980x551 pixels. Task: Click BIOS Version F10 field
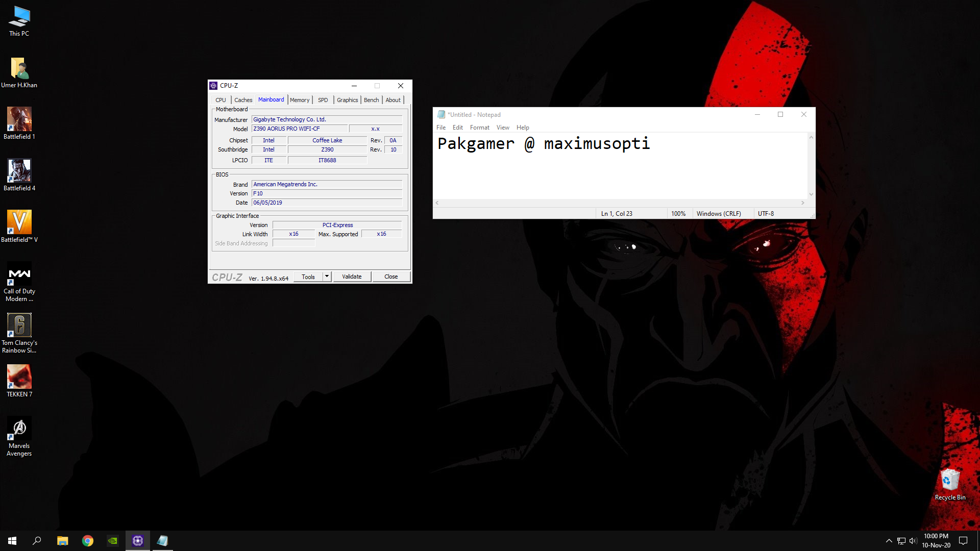coord(327,193)
